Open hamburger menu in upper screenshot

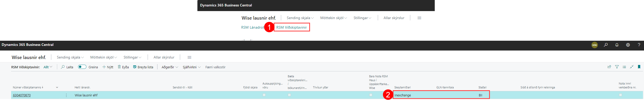(x=419, y=18)
